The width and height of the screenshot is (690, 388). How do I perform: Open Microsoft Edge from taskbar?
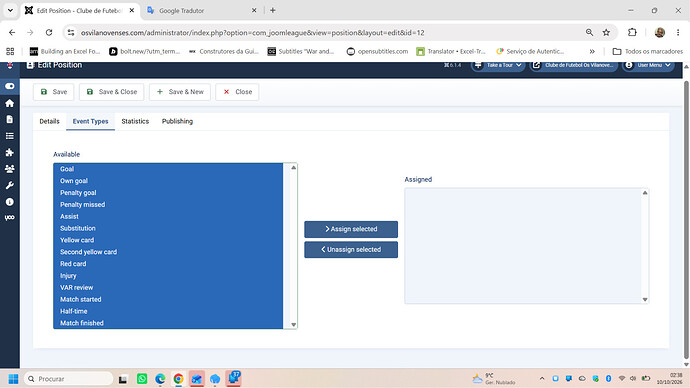[160, 379]
